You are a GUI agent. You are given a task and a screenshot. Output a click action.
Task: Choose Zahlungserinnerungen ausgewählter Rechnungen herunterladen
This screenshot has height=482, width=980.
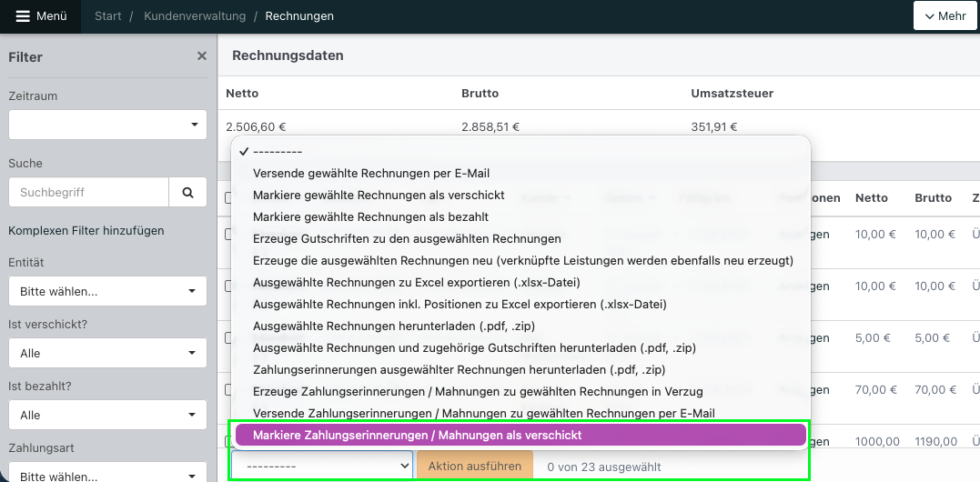pos(520,369)
